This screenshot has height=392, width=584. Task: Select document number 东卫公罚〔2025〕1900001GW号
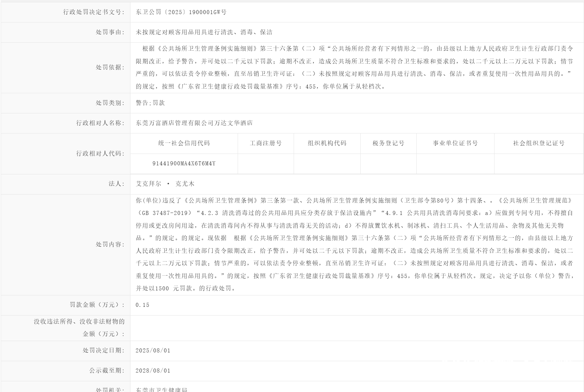(181, 12)
